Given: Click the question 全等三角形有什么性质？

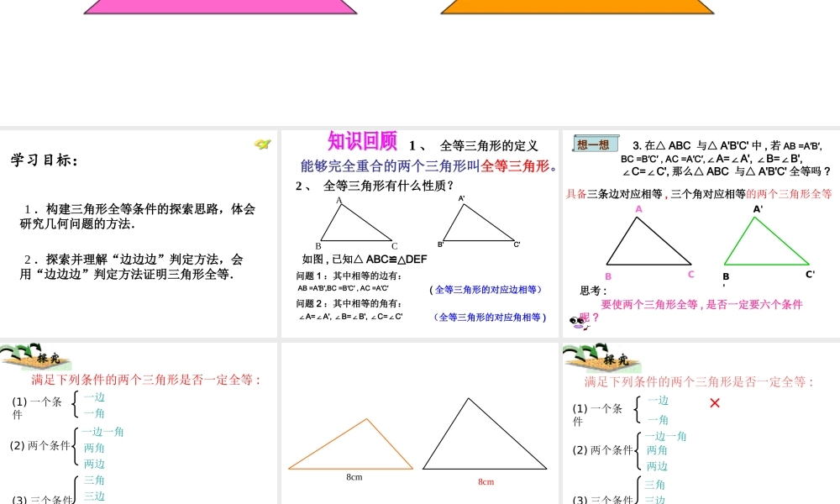Looking at the screenshot, I should (389, 186).
